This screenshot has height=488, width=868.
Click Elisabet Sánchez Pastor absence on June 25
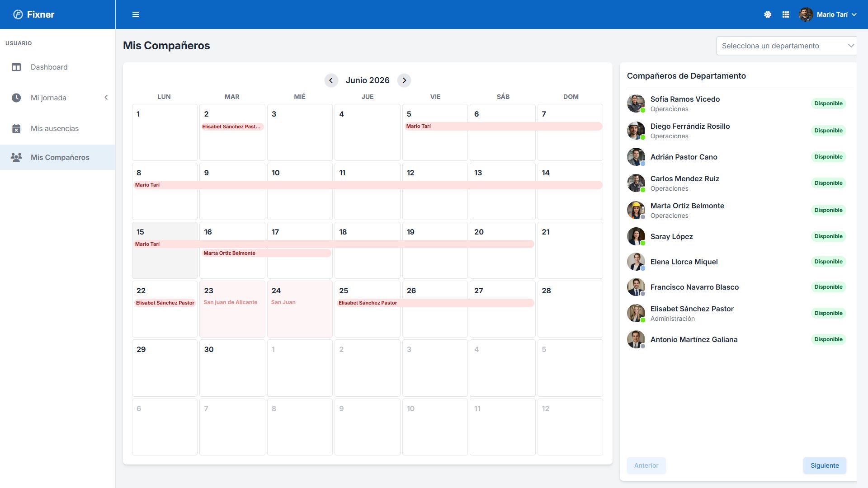click(x=435, y=303)
